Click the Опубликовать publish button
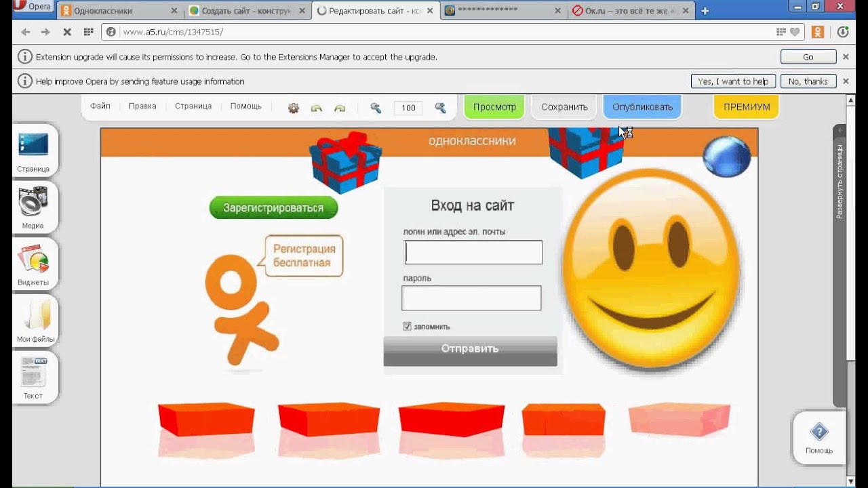This screenshot has height=488, width=868. tap(642, 107)
